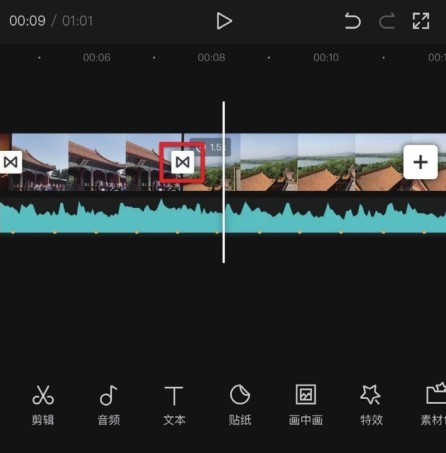
Task: Start playback with the play button
Action: point(224,21)
